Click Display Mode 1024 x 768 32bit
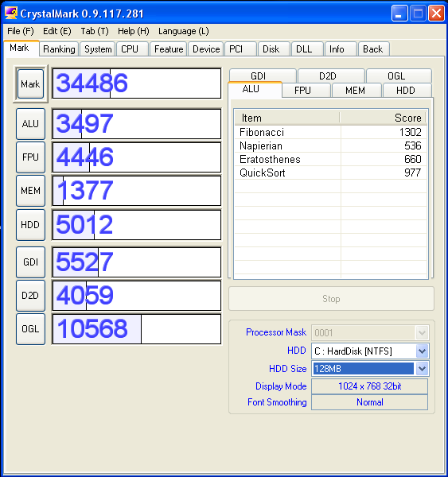This screenshot has height=477, width=448. pos(370,386)
